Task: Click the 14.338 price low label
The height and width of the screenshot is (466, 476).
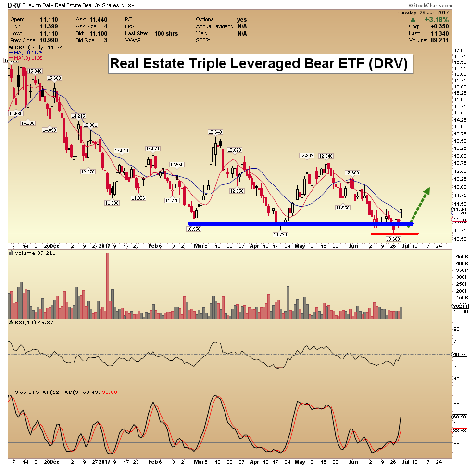Action: 27,123
